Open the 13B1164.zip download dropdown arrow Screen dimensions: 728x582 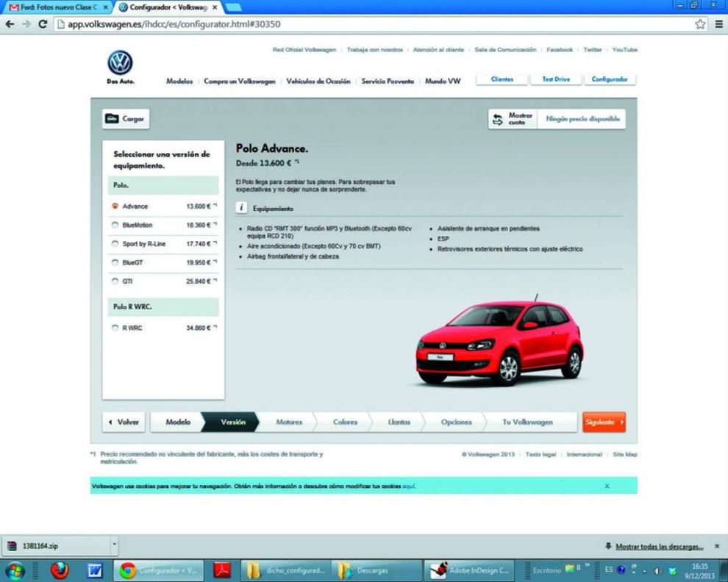(x=114, y=545)
